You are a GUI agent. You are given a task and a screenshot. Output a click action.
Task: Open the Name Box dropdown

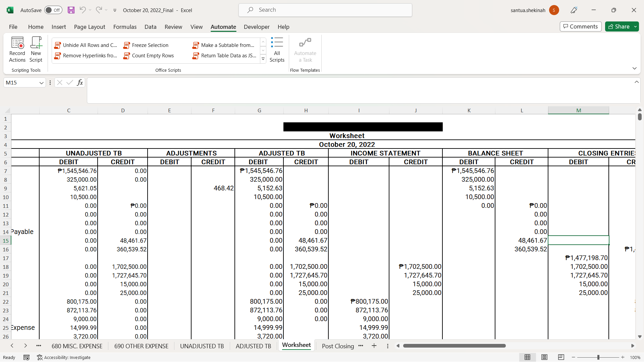pyautogui.click(x=42, y=83)
